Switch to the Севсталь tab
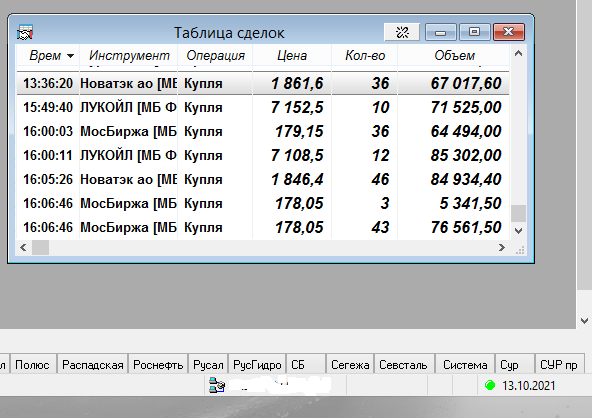 [x=403, y=365]
